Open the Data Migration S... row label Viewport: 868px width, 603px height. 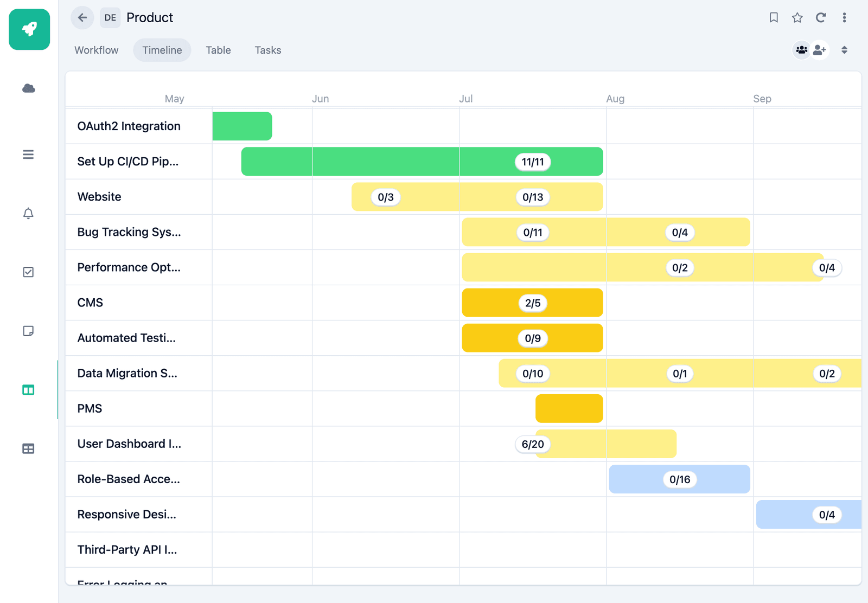127,373
